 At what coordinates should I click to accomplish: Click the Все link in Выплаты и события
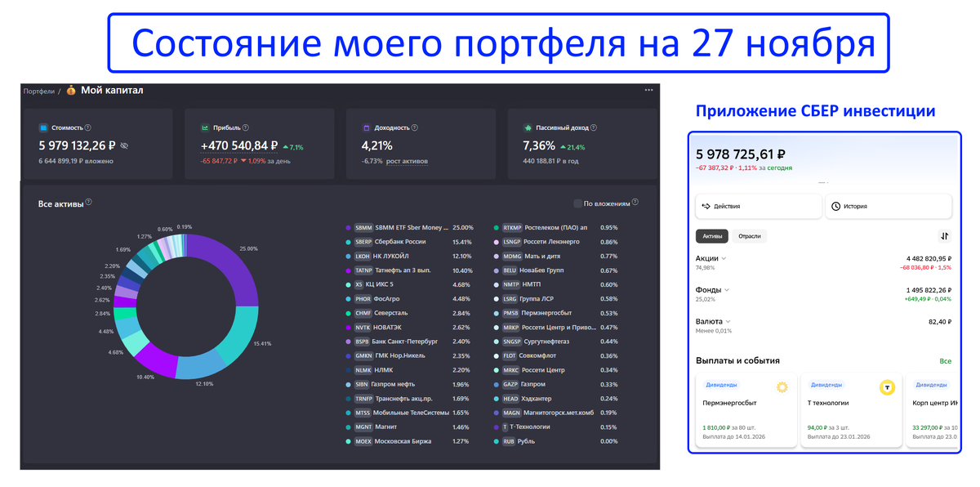tap(945, 360)
